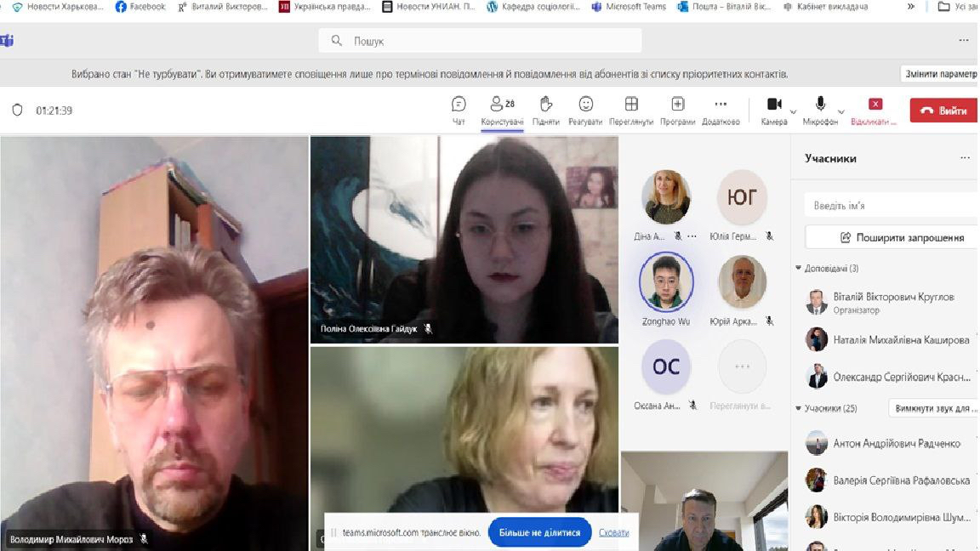Image resolution: width=980 pixels, height=551 pixels.
Task: Click Юрій Арка... avatar
Action: point(741,281)
